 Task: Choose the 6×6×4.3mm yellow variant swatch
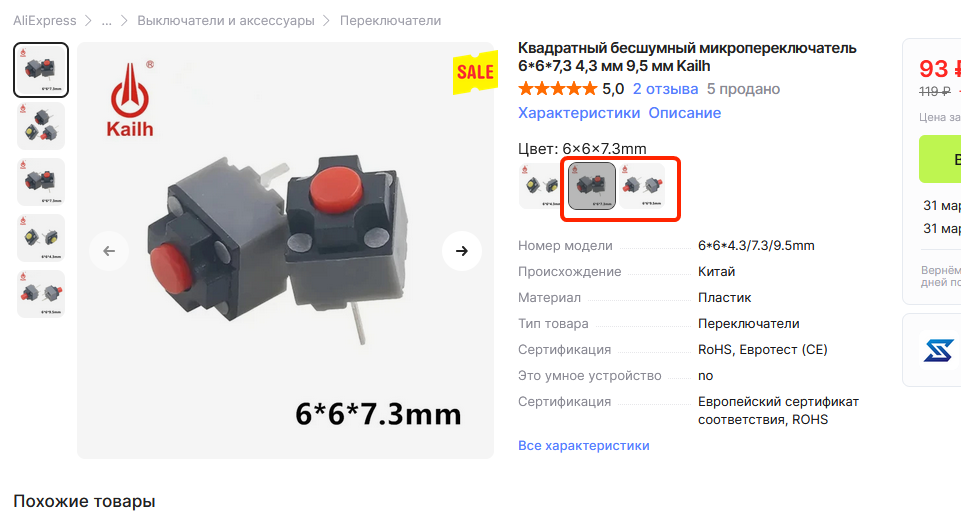540,186
